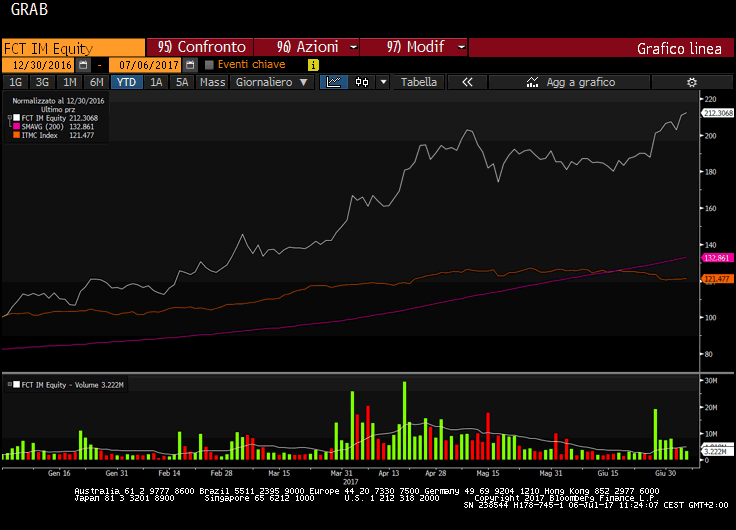Click the Agg a grafico chart icon
The height and width of the screenshot is (530, 736).
(x=531, y=82)
